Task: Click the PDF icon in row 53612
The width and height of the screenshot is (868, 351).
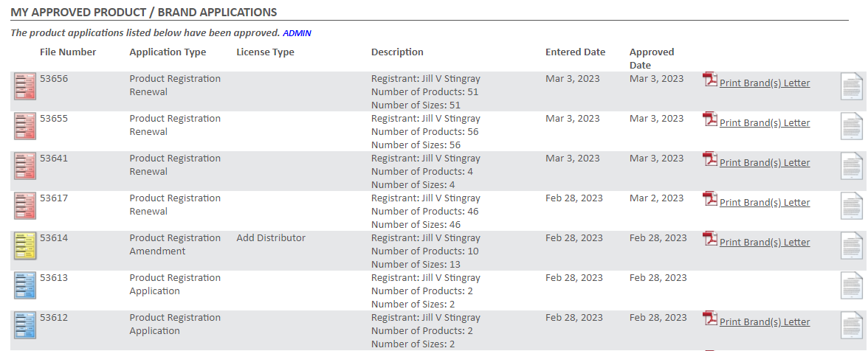Action: [710, 319]
